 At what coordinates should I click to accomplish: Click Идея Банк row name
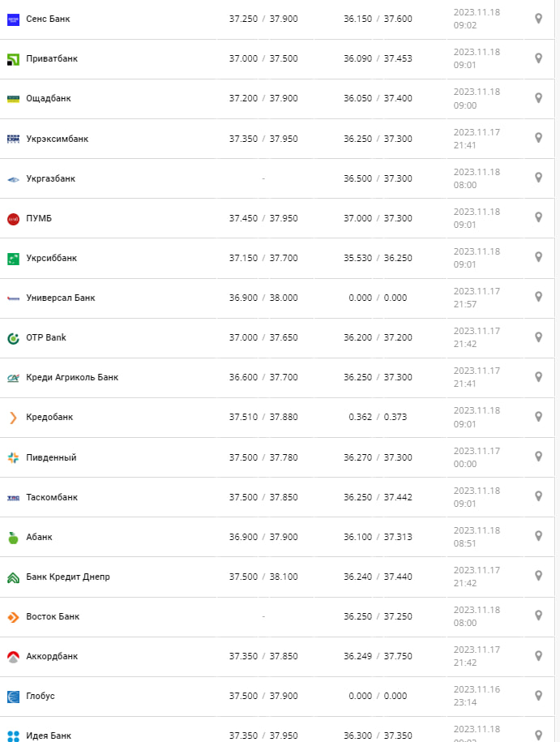tap(49, 736)
